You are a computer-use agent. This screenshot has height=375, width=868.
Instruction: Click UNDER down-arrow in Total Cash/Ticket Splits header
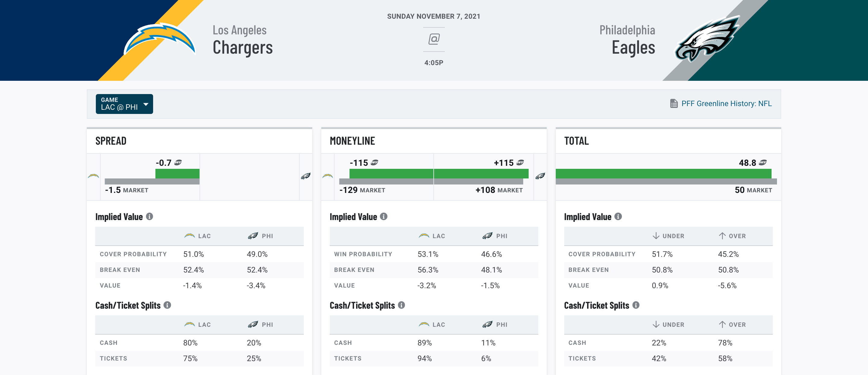pos(656,324)
